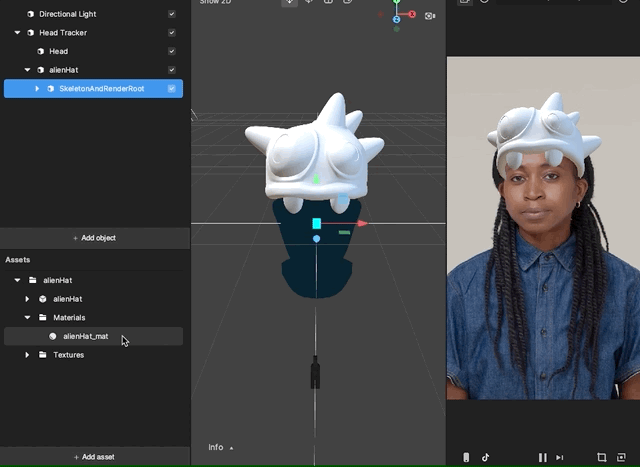Image resolution: width=640 pixels, height=467 pixels.
Task: Click the Info label in viewport
Action: tap(216, 447)
